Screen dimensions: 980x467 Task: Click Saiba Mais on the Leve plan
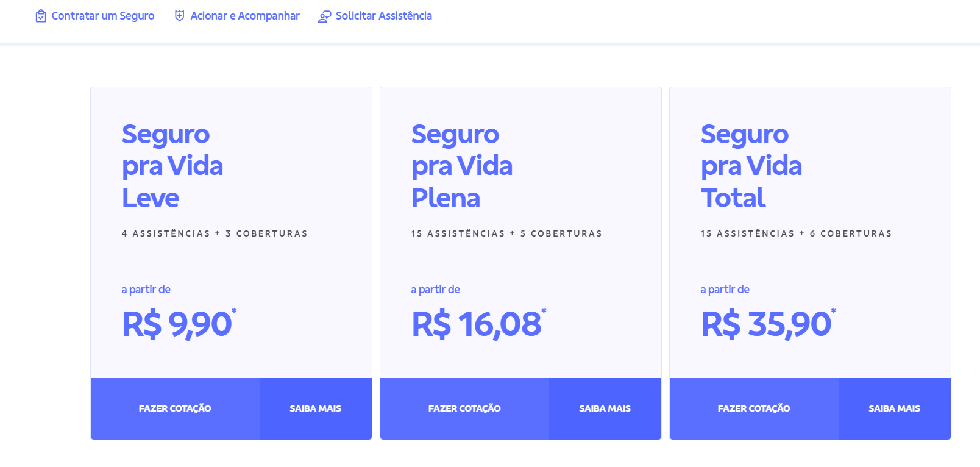[x=315, y=408]
